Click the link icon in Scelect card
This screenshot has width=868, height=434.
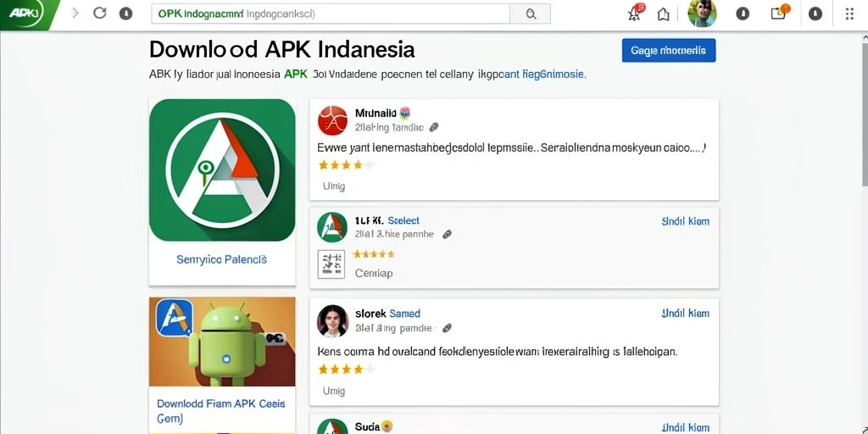(448, 234)
